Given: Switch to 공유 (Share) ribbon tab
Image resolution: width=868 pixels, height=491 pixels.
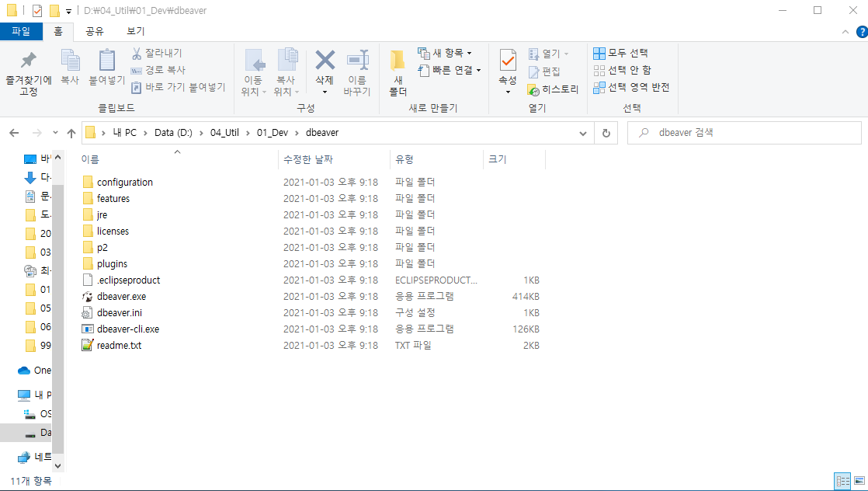Looking at the screenshot, I should pos(95,32).
